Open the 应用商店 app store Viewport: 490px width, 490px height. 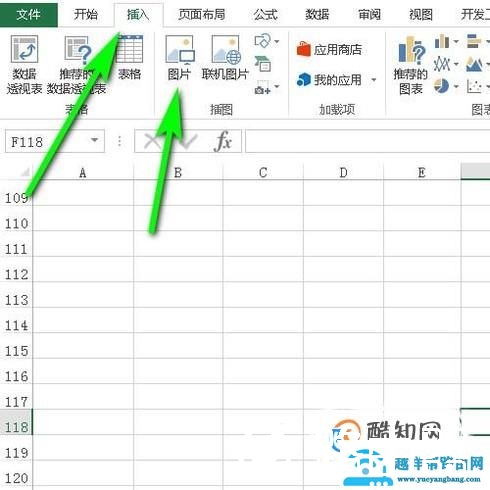[x=329, y=50]
